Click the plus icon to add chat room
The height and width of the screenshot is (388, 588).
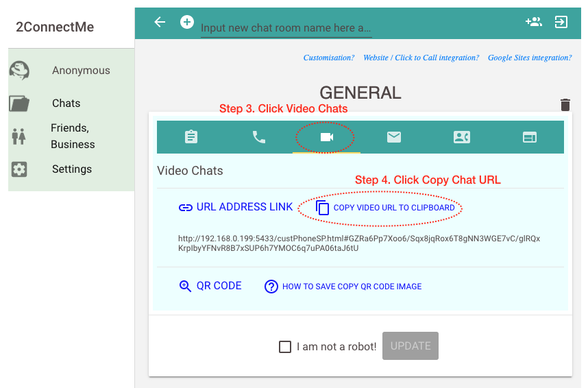click(x=187, y=22)
